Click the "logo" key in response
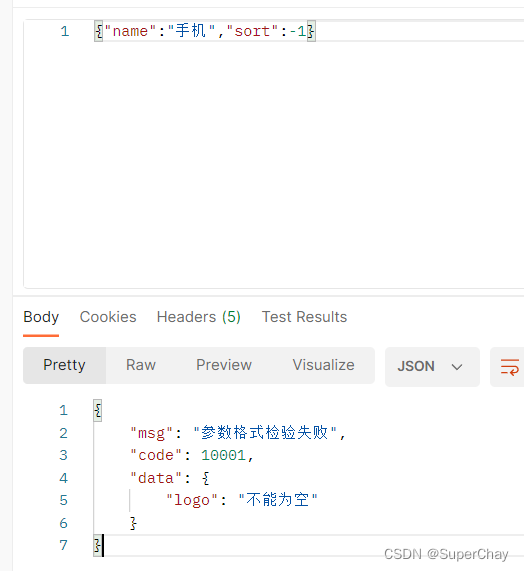The image size is (524, 571). coord(192,500)
